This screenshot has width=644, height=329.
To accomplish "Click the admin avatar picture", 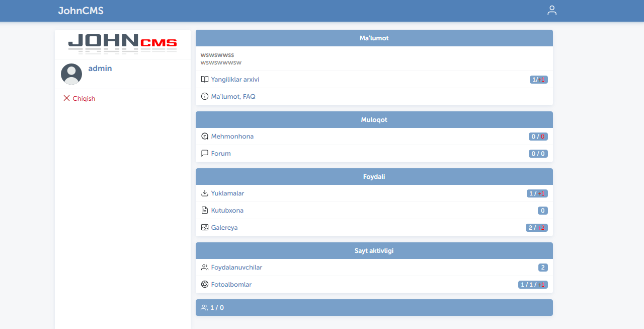I will (71, 74).
